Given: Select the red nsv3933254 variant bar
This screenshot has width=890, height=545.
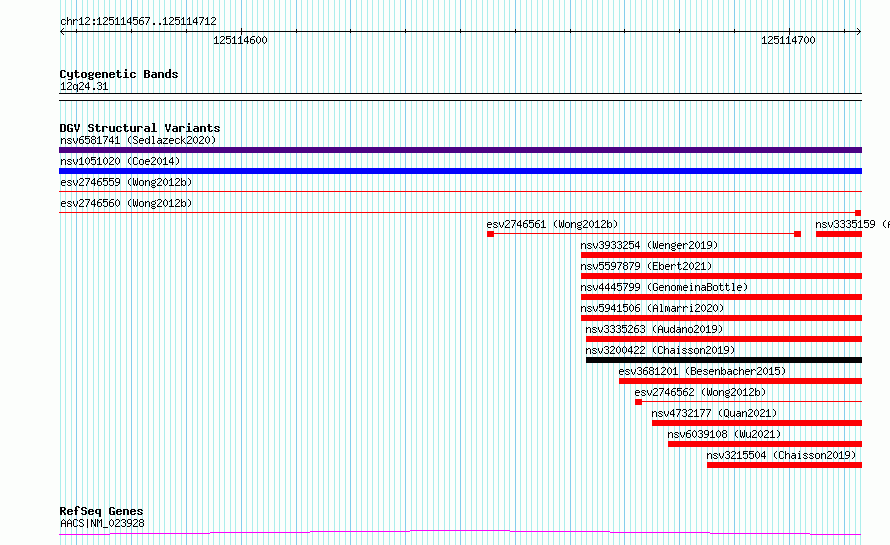Looking at the screenshot, I should point(721,255).
